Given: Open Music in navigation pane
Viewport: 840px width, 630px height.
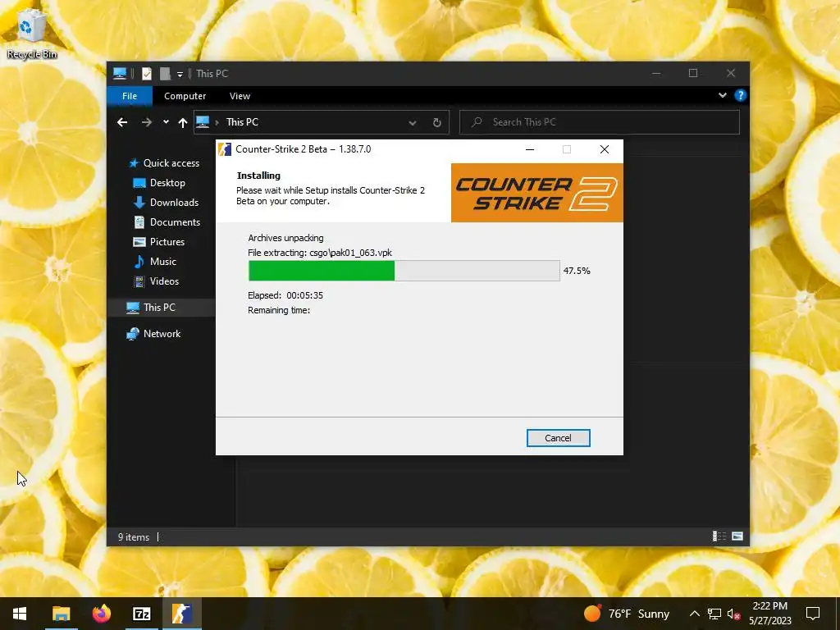Looking at the screenshot, I should pos(155,262).
